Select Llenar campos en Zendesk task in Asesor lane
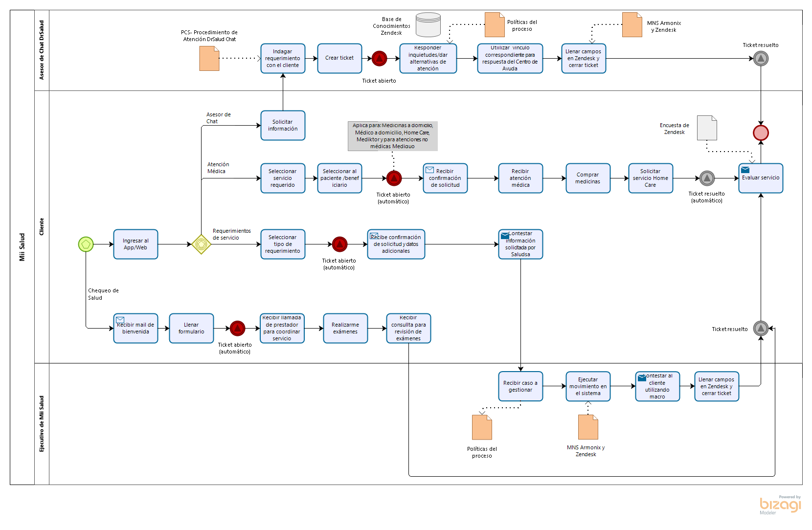 pyautogui.click(x=584, y=59)
